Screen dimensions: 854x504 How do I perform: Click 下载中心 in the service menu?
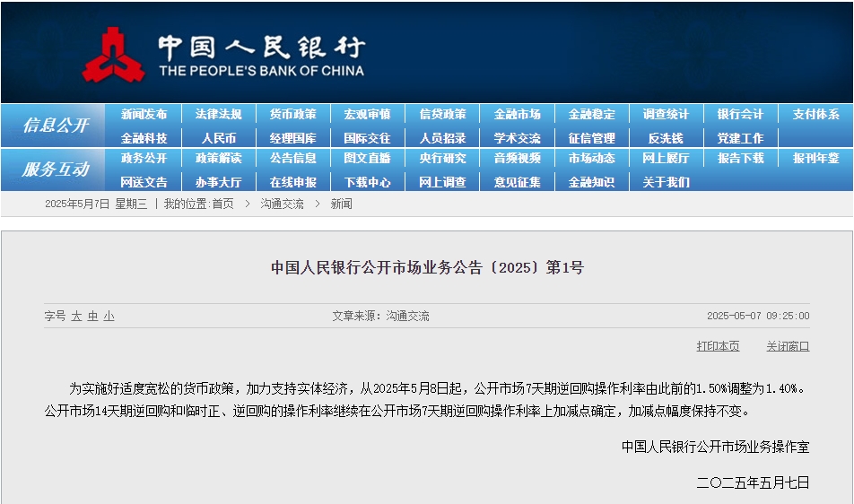(368, 182)
